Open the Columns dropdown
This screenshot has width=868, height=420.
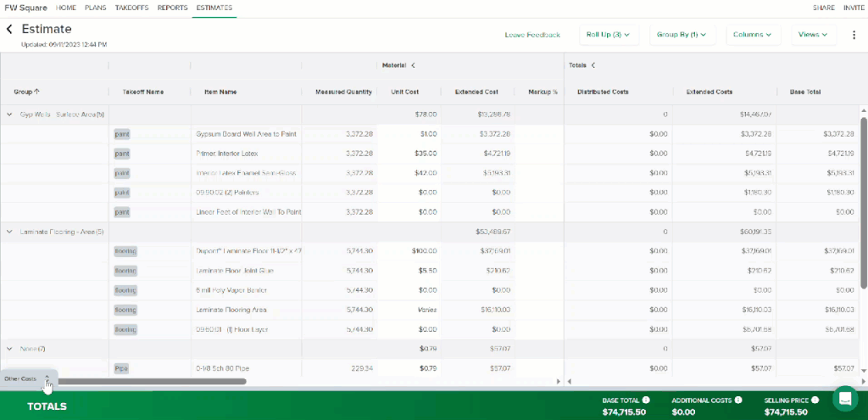[x=752, y=35]
